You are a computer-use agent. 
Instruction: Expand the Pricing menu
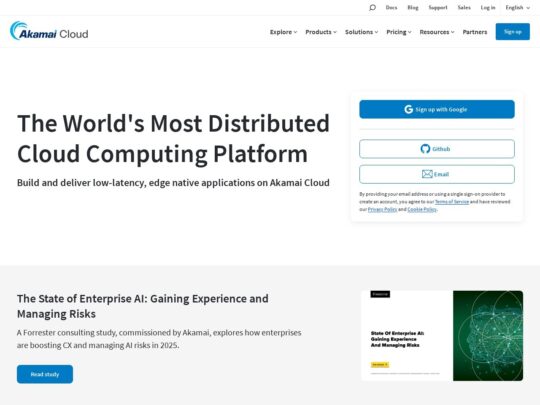click(x=399, y=32)
